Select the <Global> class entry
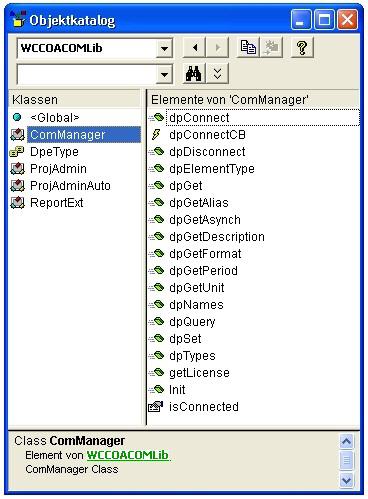This screenshot has width=368, height=499. pos(55,118)
